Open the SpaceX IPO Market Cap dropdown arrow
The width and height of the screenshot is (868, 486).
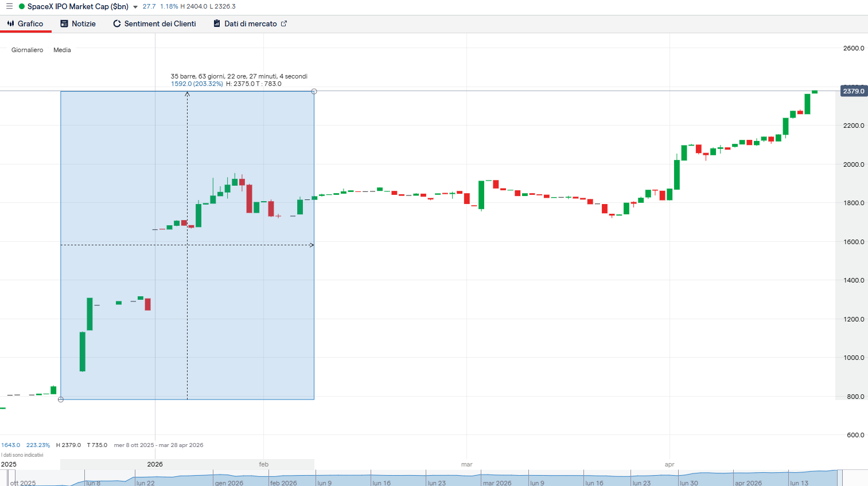pos(134,6)
